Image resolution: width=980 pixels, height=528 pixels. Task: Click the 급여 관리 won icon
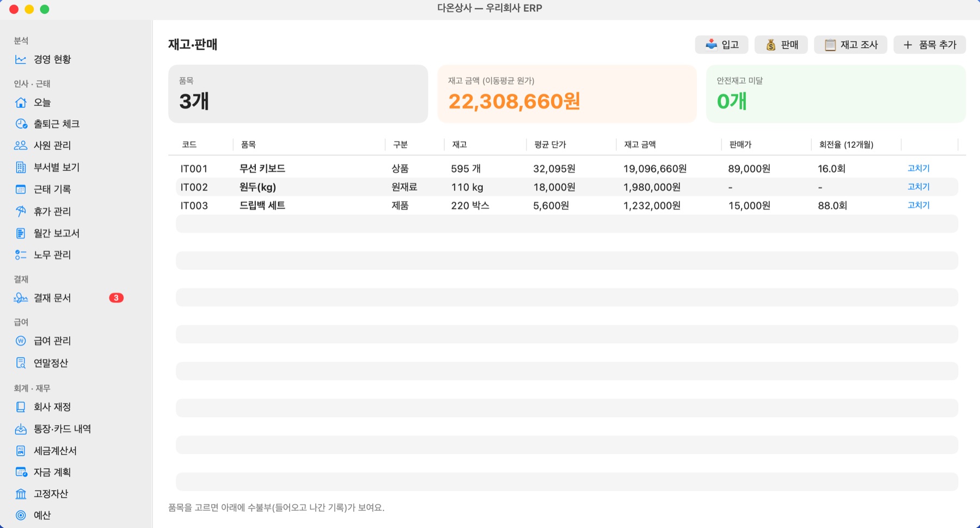(21, 341)
